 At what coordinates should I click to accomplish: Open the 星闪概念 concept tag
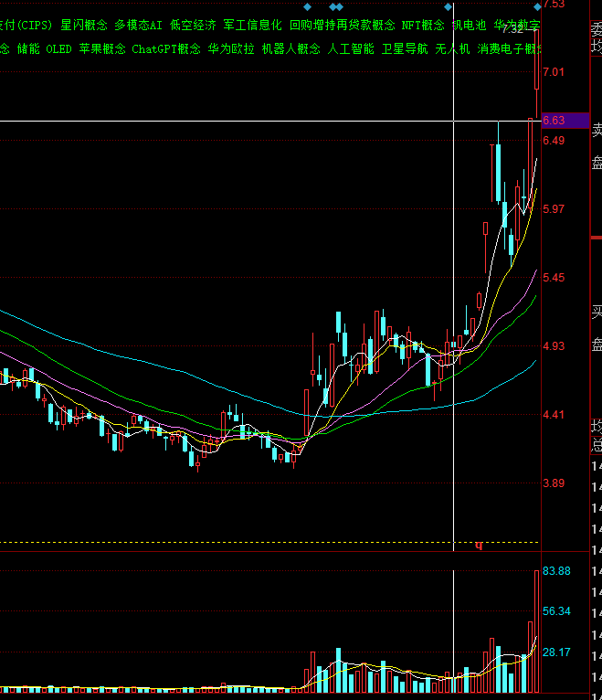(84, 25)
